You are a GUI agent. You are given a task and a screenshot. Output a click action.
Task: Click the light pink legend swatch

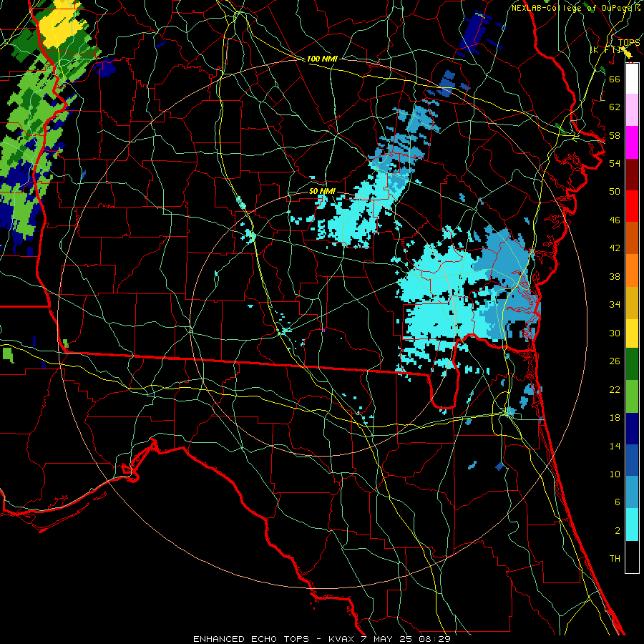[632, 110]
